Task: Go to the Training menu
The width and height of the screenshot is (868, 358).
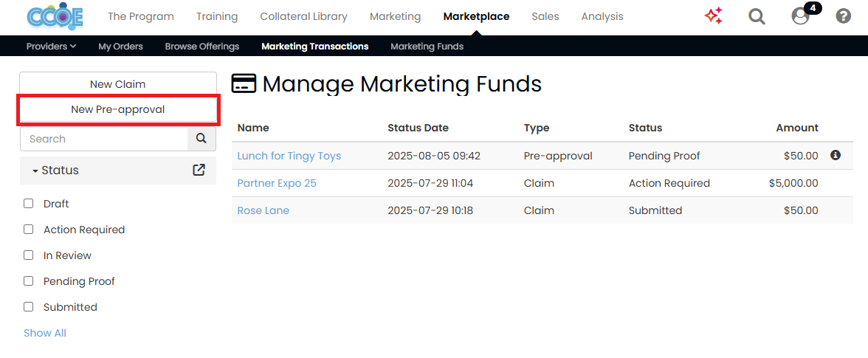Action: pyautogui.click(x=217, y=16)
